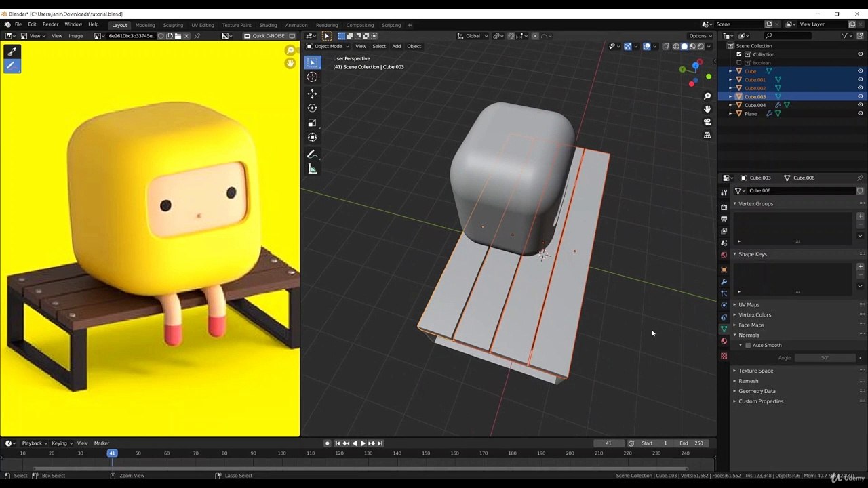Toggle the camera view icon
868x488 pixels.
click(x=707, y=122)
